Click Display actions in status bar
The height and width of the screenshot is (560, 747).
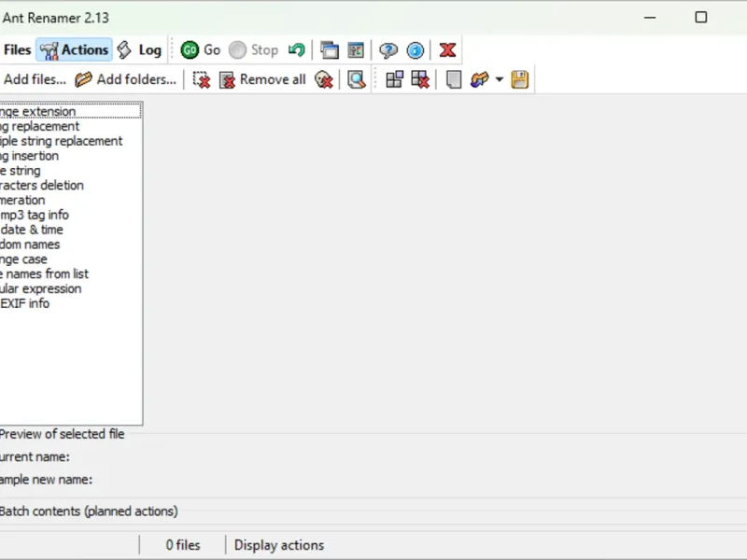click(x=278, y=545)
